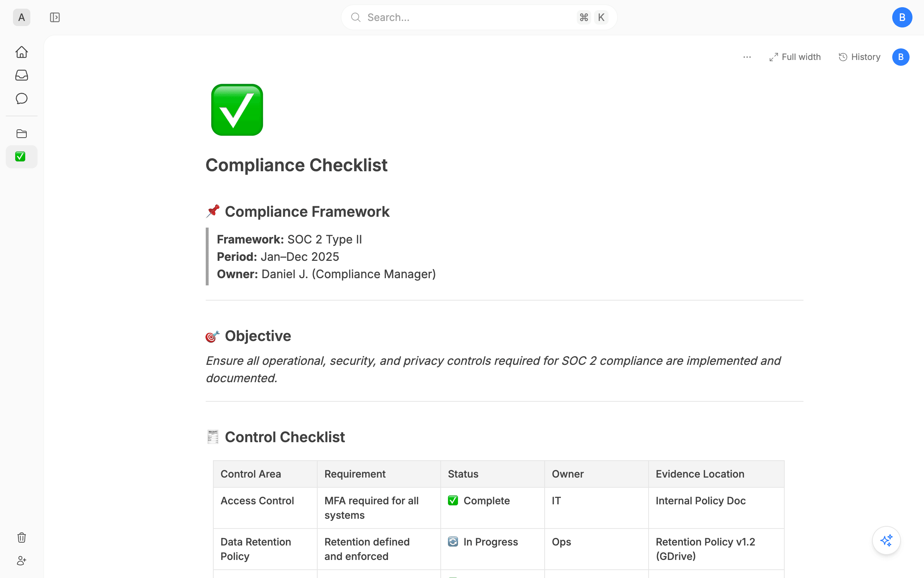Click the Evidence Location column header
Viewport: 924px width, 578px height.
click(716, 474)
